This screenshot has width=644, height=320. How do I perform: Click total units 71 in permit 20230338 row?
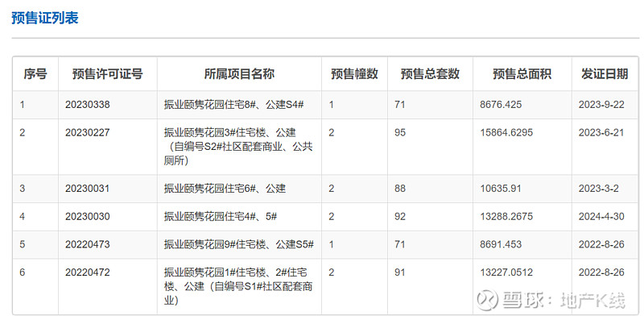(399, 105)
